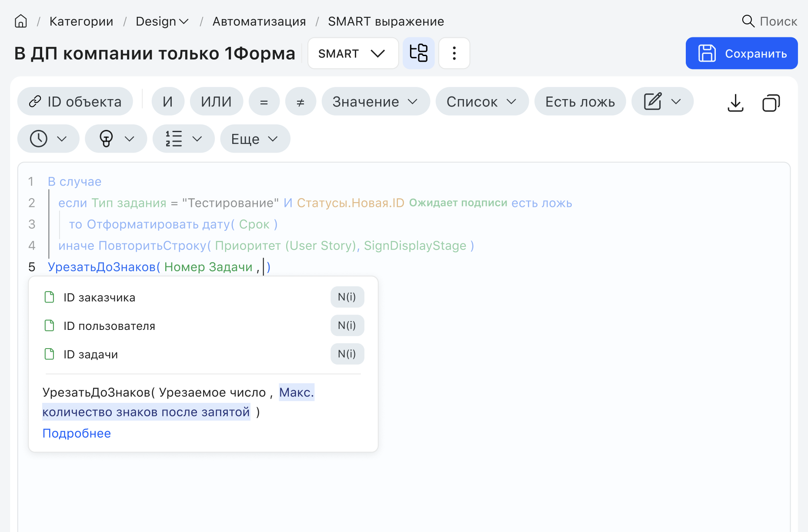The height and width of the screenshot is (532, 808).
Task: Open the "Подробнее" link
Action: tap(77, 433)
